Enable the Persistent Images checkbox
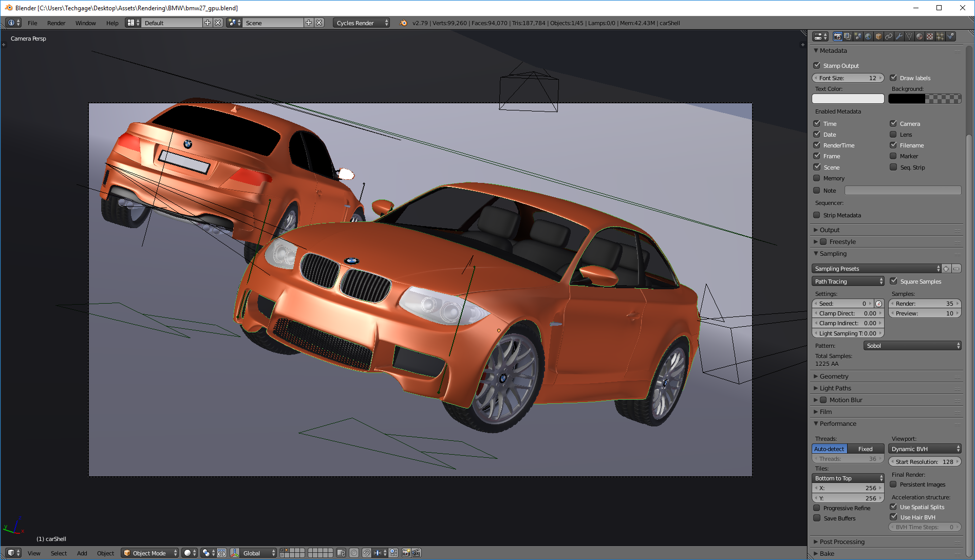Screen dimensions: 975x560 893,484
